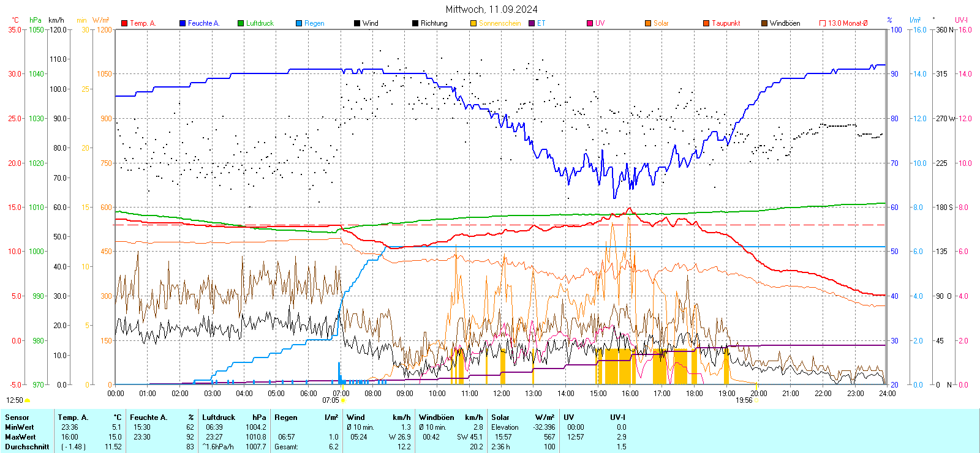The width and height of the screenshot is (980, 453).
Task: Click the 12:00 time axis label
Action: (502, 394)
